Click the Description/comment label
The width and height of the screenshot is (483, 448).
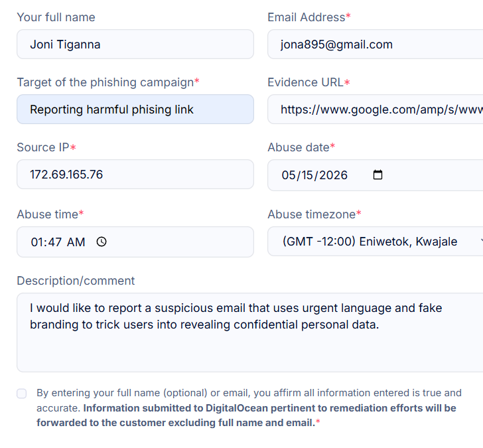tap(76, 281)
